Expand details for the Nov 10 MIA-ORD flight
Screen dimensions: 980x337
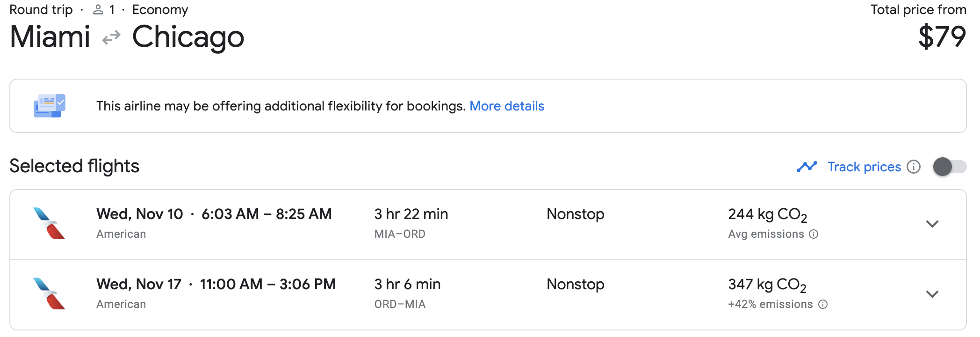coord(932,224)
